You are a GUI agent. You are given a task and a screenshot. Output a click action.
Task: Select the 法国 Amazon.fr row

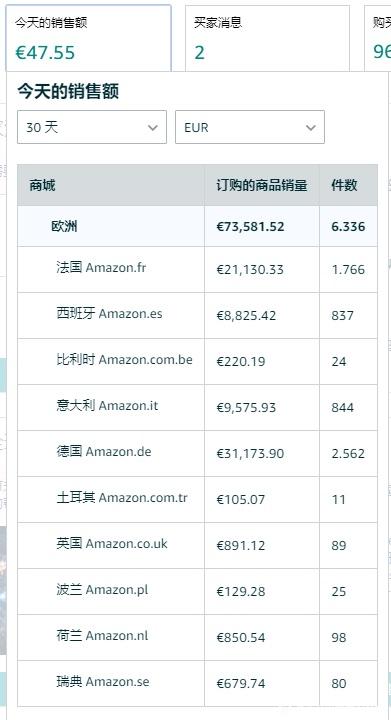coord(197,270)
